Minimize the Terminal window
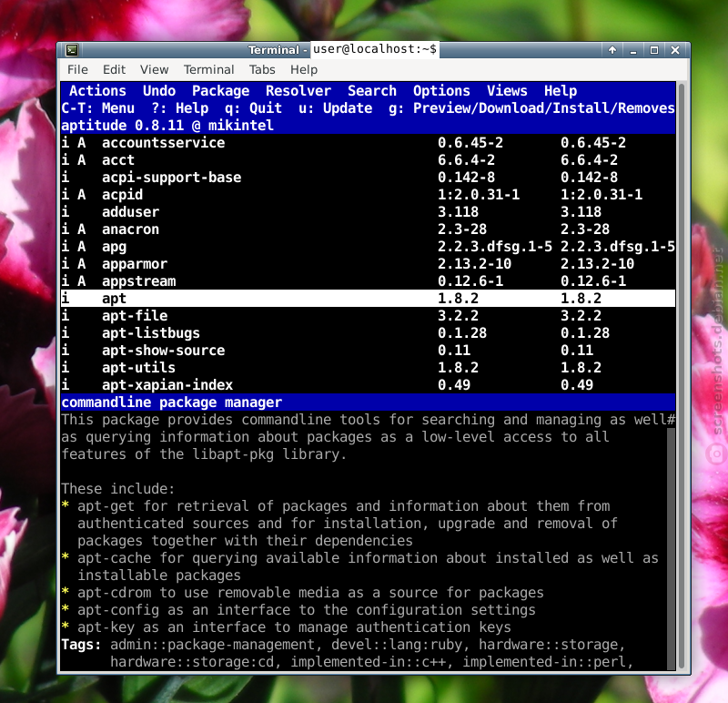Viewport: 728px width, 703px height. point(632,50)
